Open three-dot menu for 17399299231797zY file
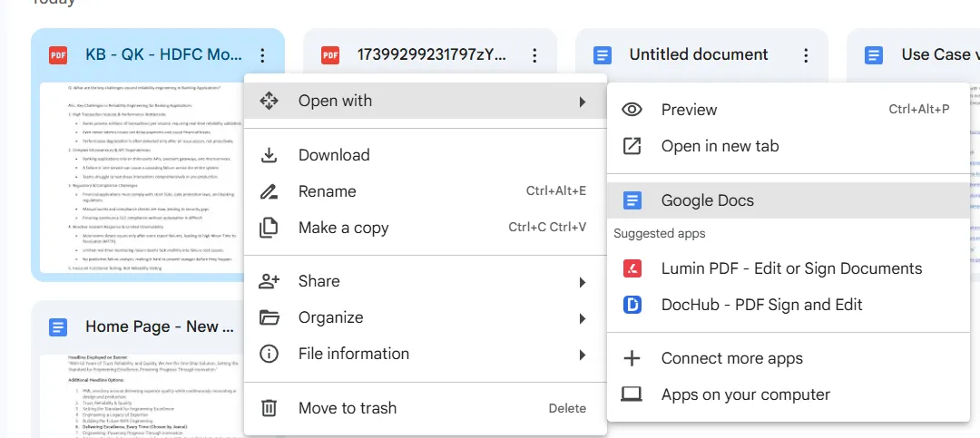This screenshot has height=438, width=980. (x=534, y=55)
